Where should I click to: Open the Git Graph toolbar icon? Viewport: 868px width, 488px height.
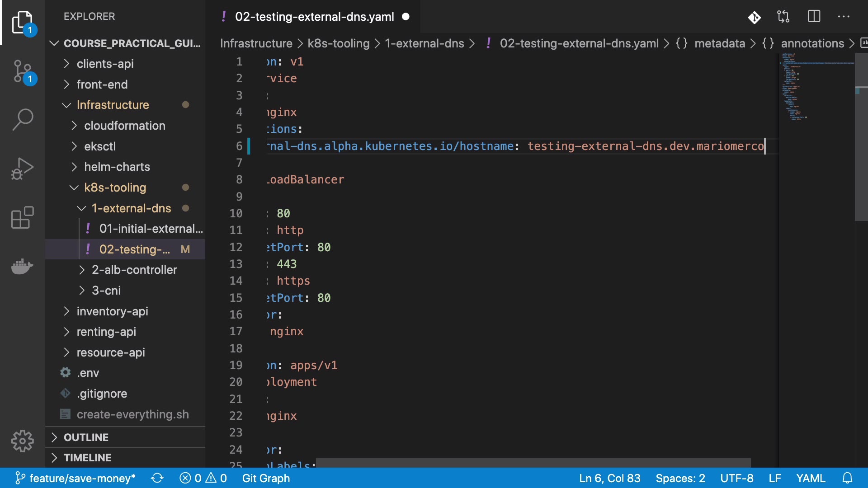(754, 17)
